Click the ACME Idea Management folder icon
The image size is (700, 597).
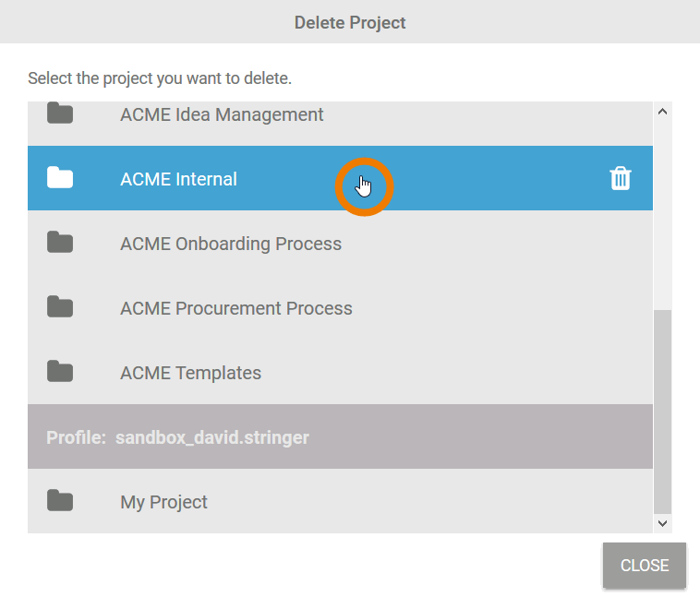(x=60, y=114)
